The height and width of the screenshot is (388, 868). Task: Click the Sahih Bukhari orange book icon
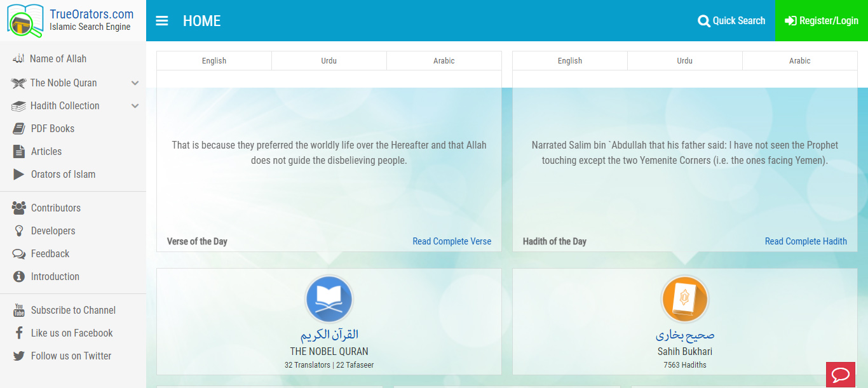point(684,299)
